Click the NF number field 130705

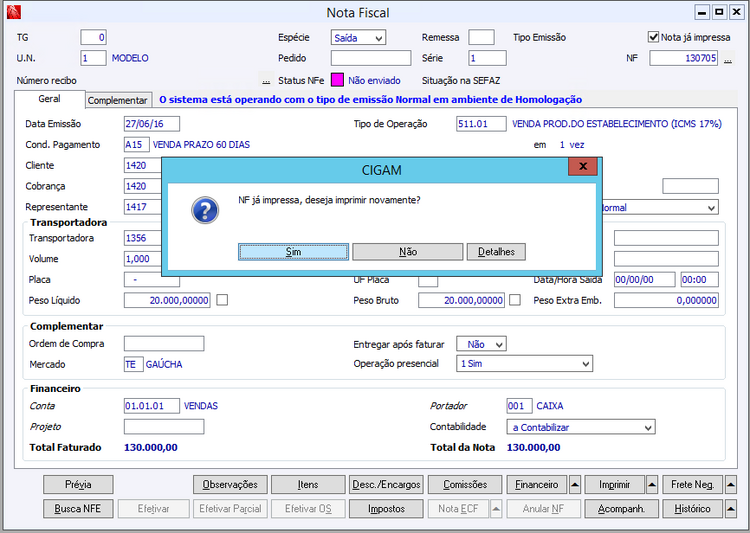pyautogui.click(x=683, y=58)
